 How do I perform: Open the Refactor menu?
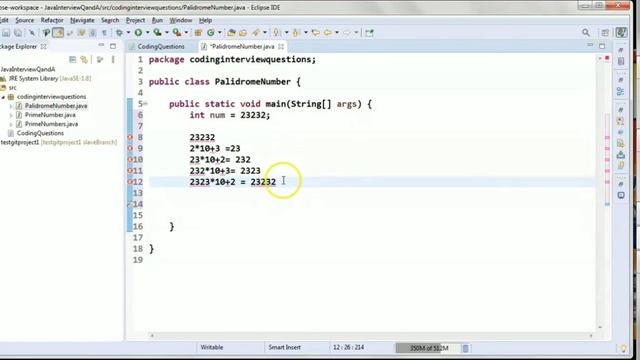click(x=52, y=20)
